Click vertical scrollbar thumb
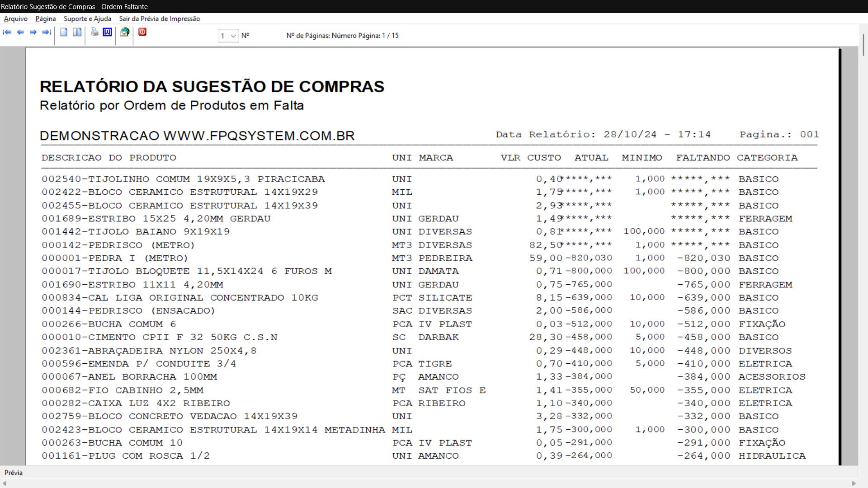Screen dimensions: 868x488 [863, 45]
